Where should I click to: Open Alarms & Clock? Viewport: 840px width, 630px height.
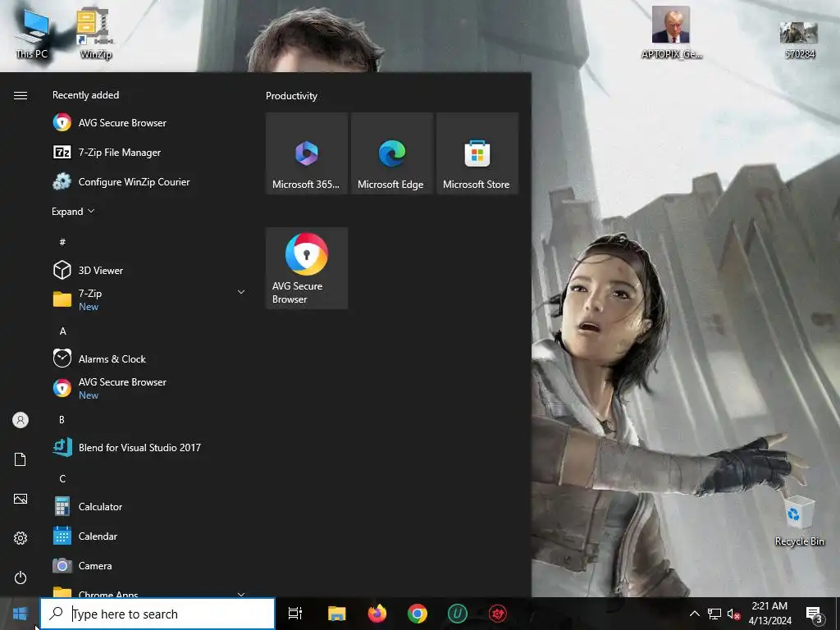coord(148,358)
